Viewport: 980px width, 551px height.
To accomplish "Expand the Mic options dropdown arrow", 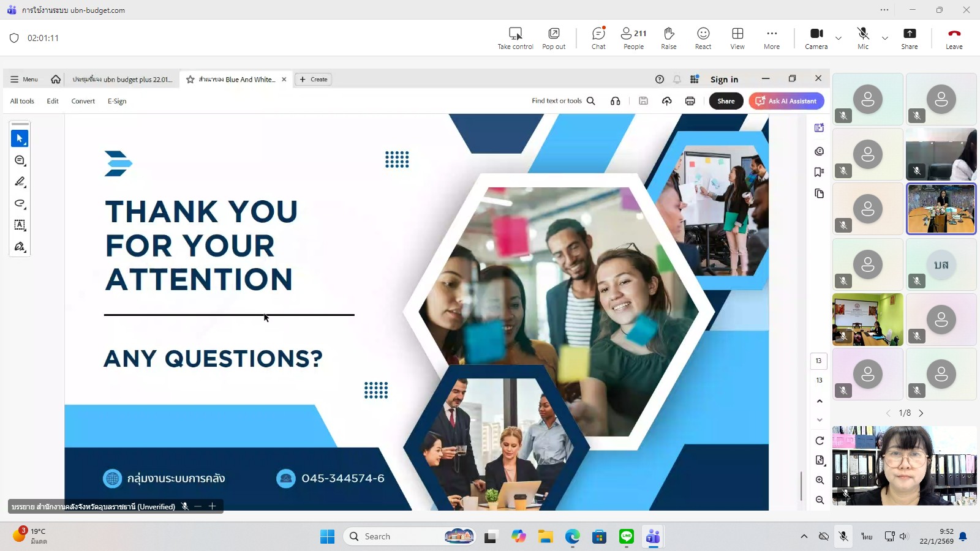I will pos(885,38).
